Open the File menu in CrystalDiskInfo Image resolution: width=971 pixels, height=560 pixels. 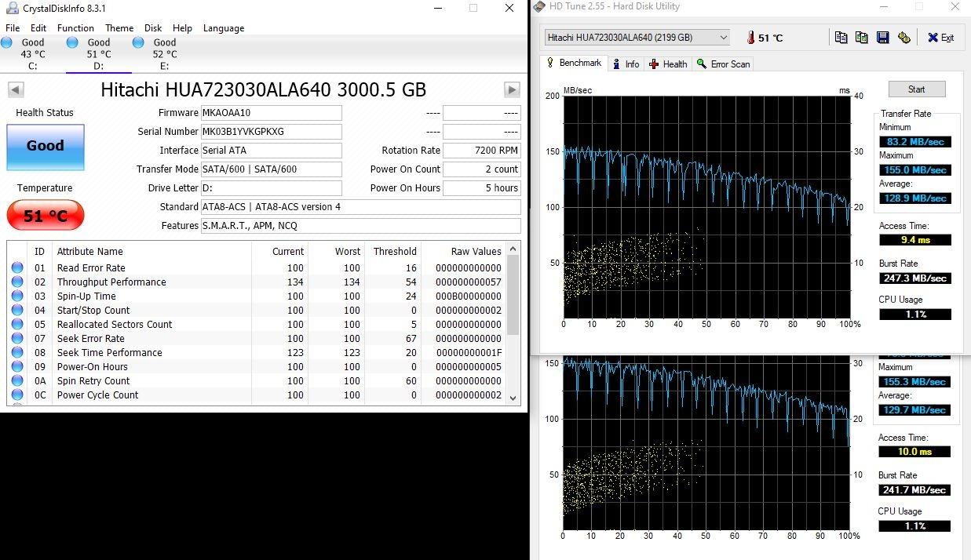coord(13,28)
